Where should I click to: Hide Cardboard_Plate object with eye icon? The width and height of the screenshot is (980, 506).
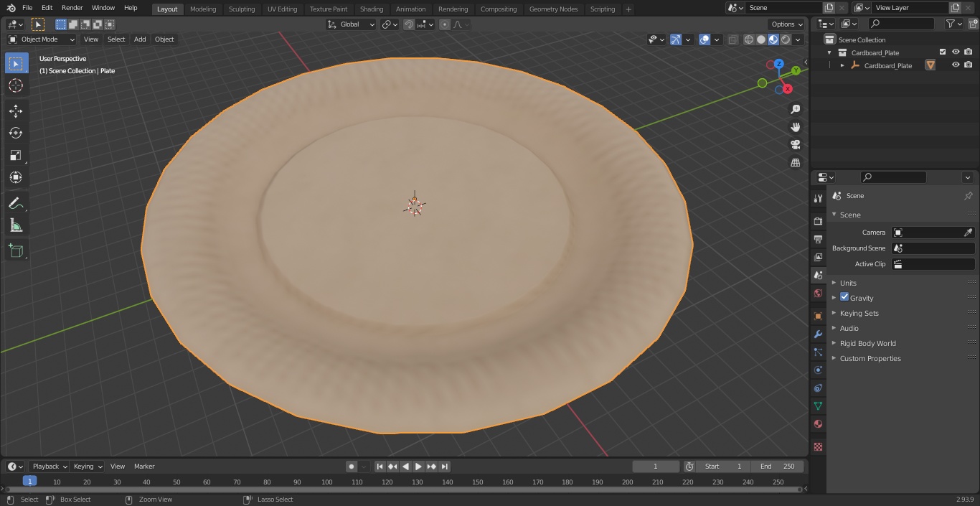(956, 65)
